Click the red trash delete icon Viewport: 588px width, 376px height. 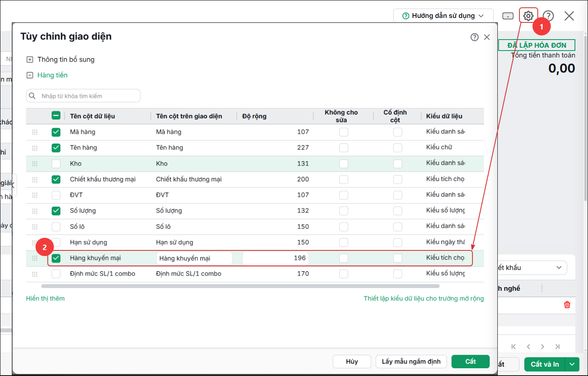click(567, 305)
